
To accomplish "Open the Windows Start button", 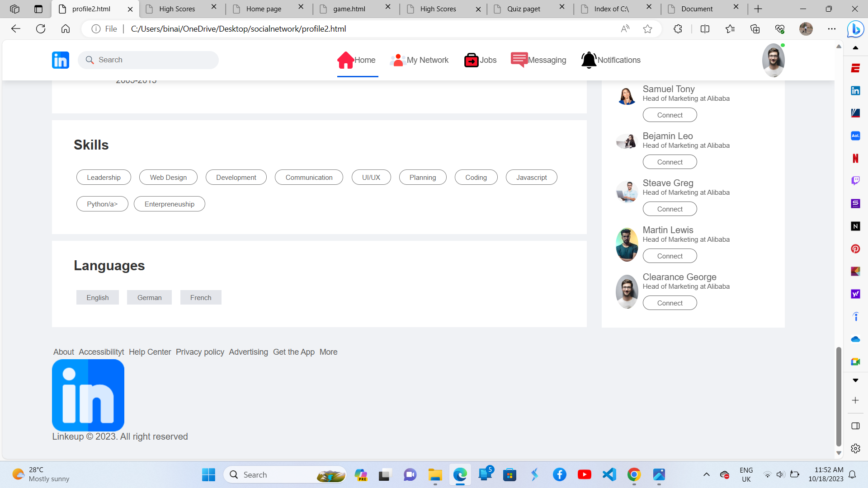I will [208, 474].
